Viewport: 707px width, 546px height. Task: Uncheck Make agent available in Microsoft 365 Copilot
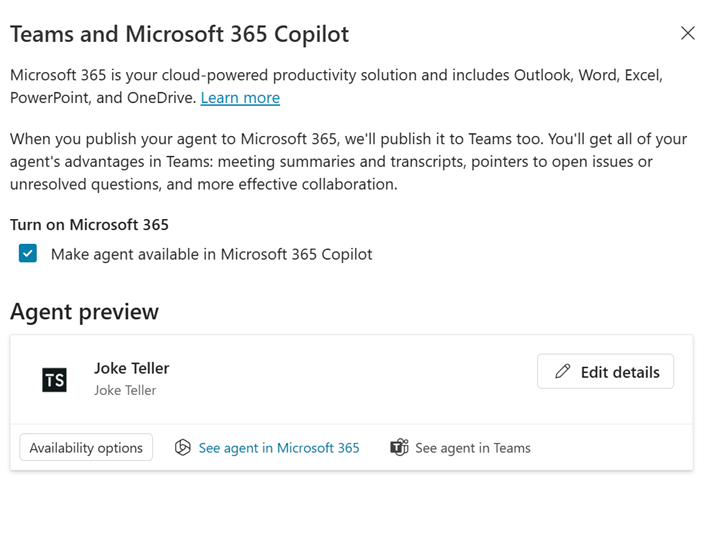[x=28, y=254]
